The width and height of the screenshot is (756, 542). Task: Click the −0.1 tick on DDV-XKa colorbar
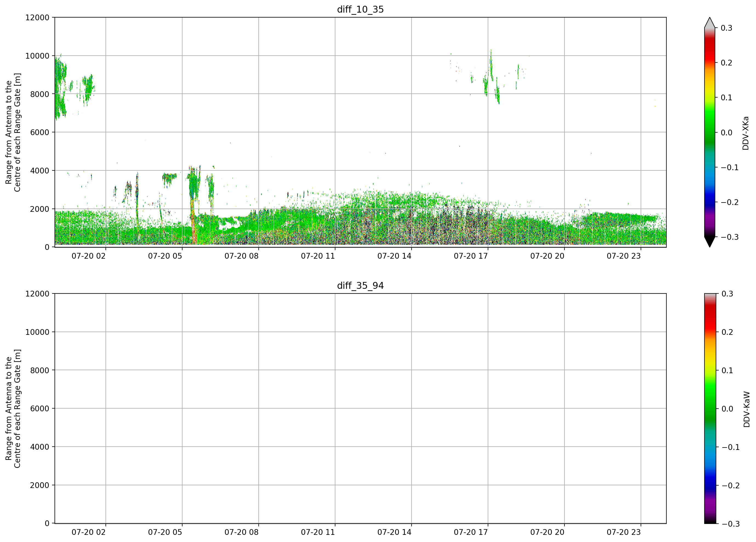click(x=730, y=167)
